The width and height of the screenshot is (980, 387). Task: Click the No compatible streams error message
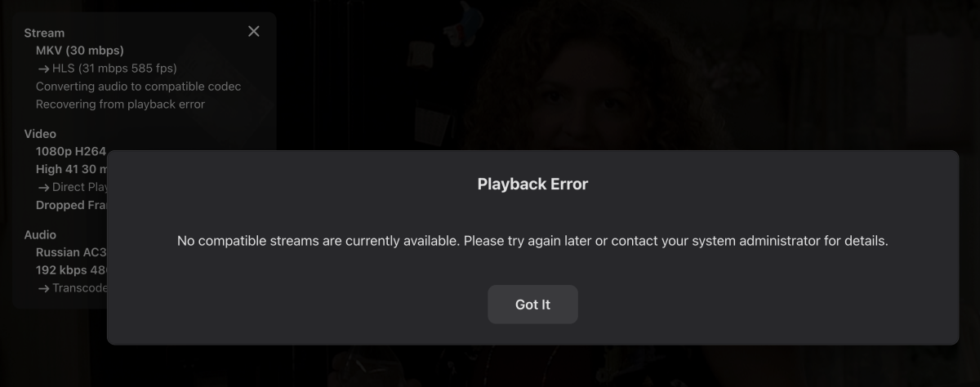pyautogui.click(x=532, y=242)
